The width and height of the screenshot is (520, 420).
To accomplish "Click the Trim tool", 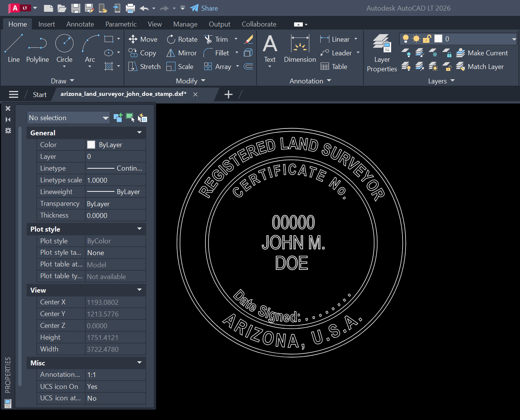I will pyautogui.click(x=216, y=39).
